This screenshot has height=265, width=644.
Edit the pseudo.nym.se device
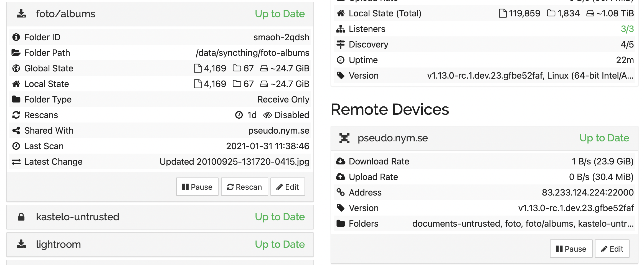(612, 249)
